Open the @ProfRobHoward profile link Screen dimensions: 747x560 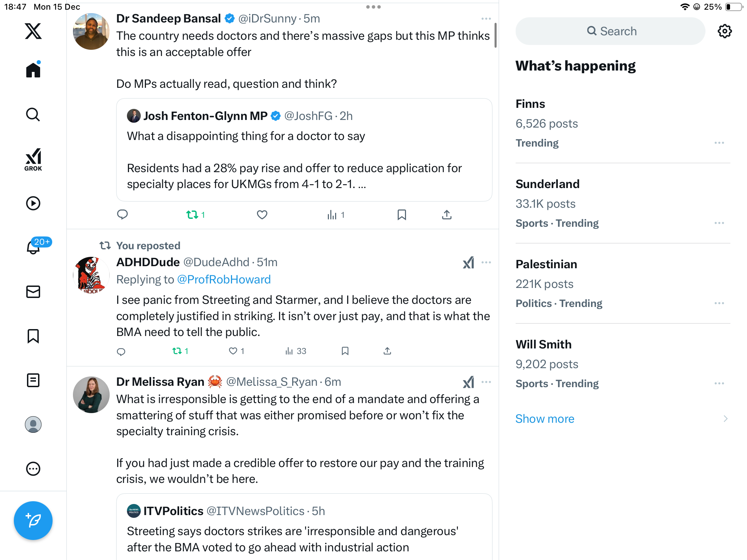(x=224, y=279)
